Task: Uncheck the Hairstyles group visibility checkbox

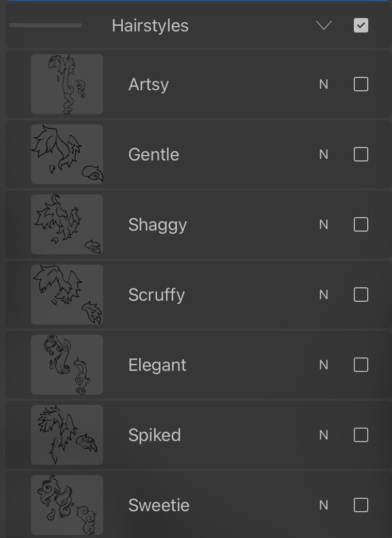Action: pyautogui.click(x=361, y=25)
